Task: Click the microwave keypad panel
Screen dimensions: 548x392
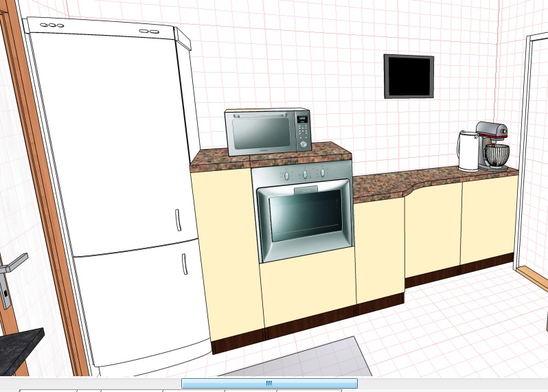Action: coord(303,132)
